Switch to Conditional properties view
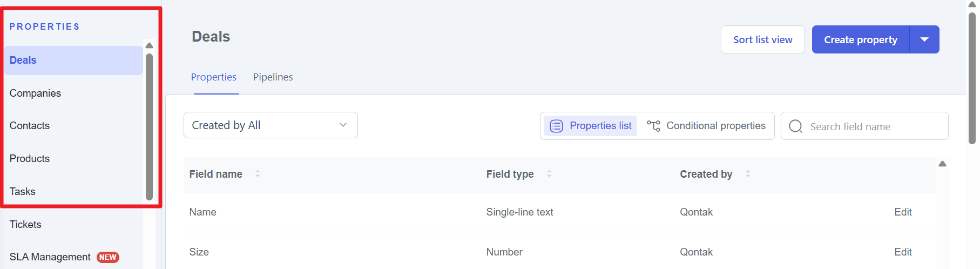The width and height of the screenshot is (980, 269). pyautogui.click(x=715, y=126)
